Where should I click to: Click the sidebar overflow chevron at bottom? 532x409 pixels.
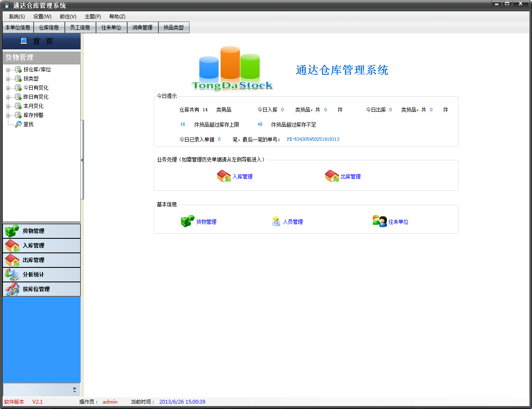(x=74, y=389)
